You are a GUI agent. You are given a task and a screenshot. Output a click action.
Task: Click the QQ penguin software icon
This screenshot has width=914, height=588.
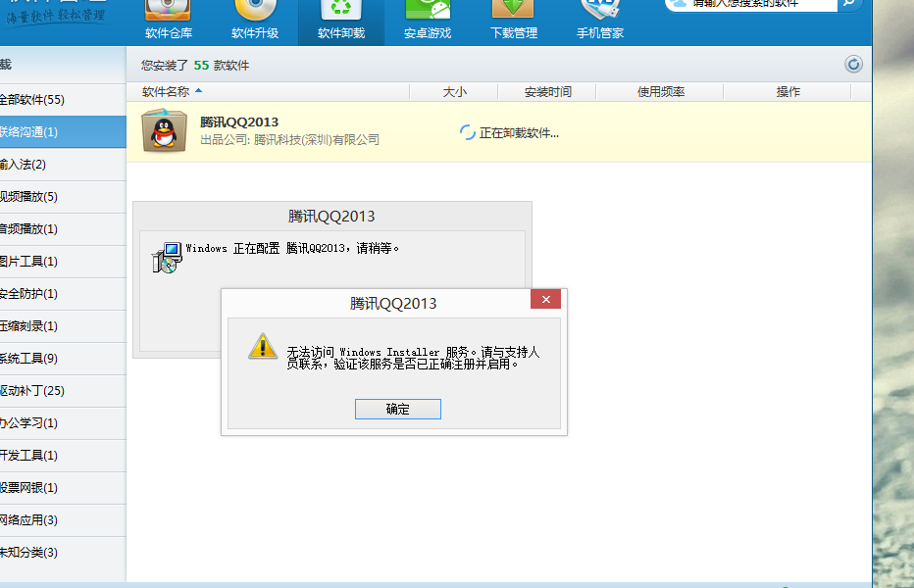tap(165, 131)
